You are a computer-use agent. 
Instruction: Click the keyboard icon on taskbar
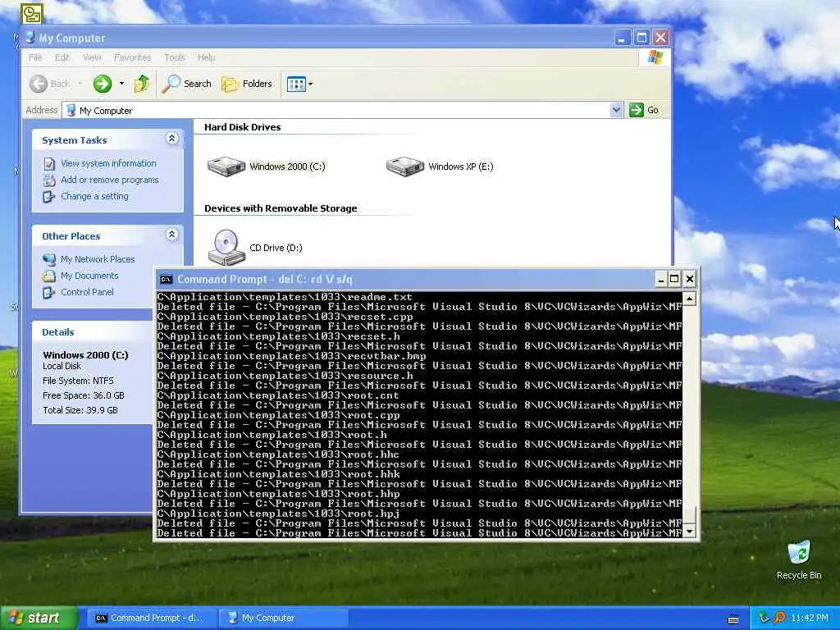click(733, 620)
